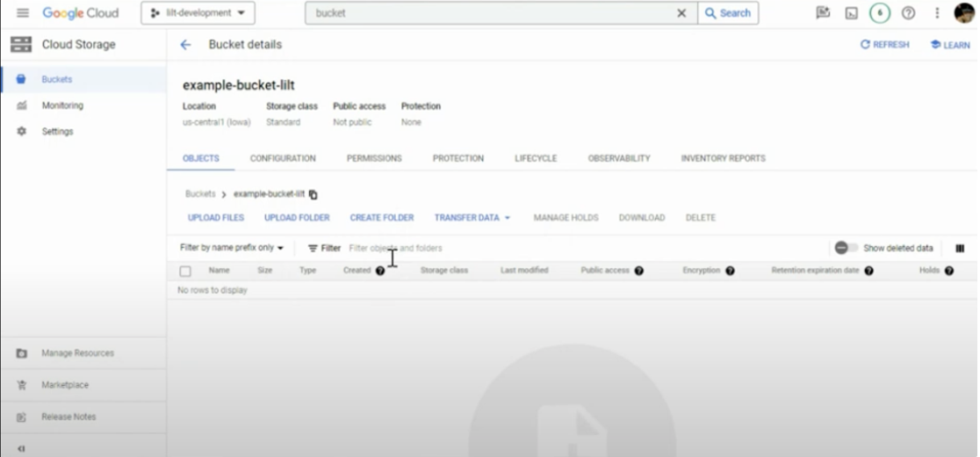The width and height of the screenshot is (980, 457).
Task: Open Settings in the sidebar
Action: 83,132
